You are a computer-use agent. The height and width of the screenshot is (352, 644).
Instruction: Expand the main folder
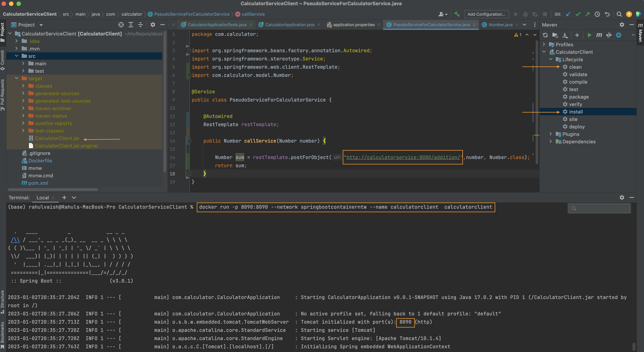click(x=23, y=63)
